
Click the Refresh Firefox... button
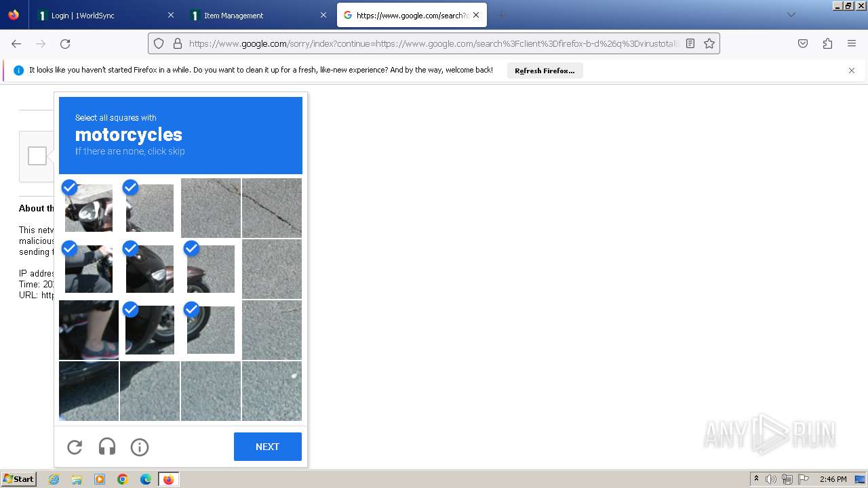545,70
